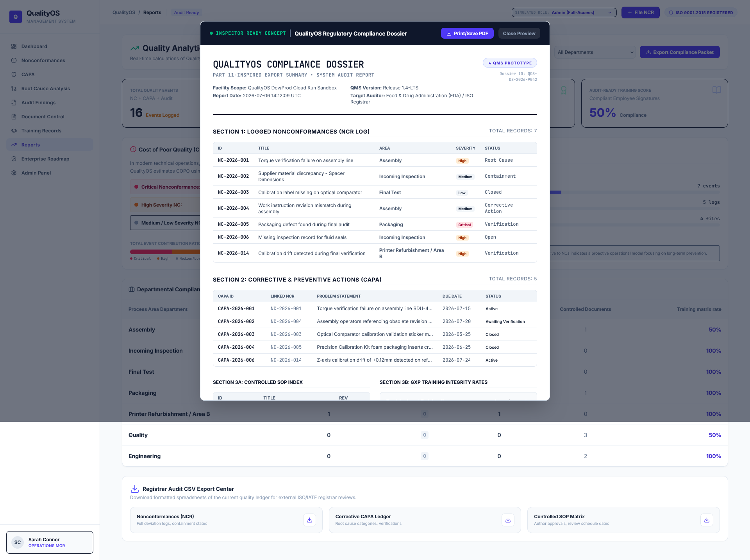Open Document Control page
Screen dimensions: 750x560
point(50,117)
